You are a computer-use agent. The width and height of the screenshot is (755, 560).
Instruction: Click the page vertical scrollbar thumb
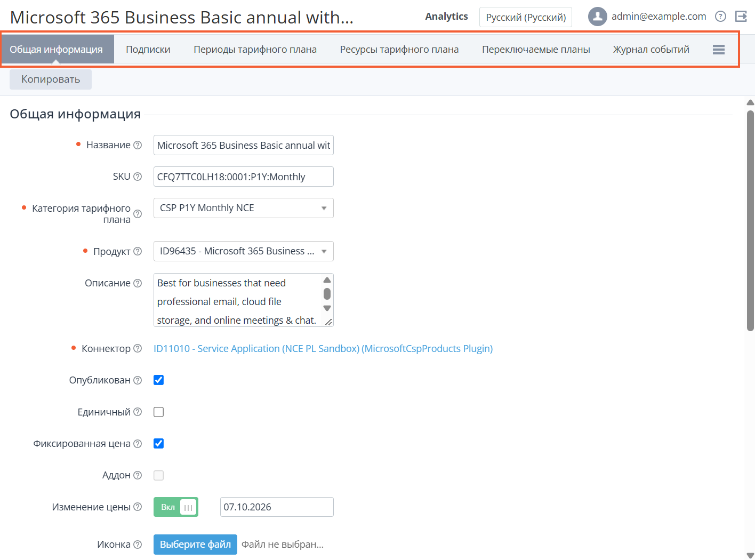[x=750, y=221]
